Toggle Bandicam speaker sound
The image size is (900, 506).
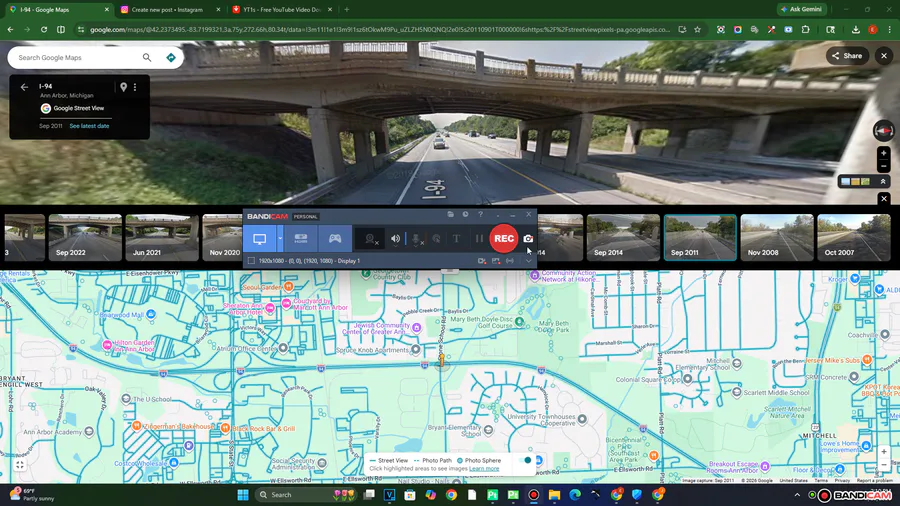point(395,239)
